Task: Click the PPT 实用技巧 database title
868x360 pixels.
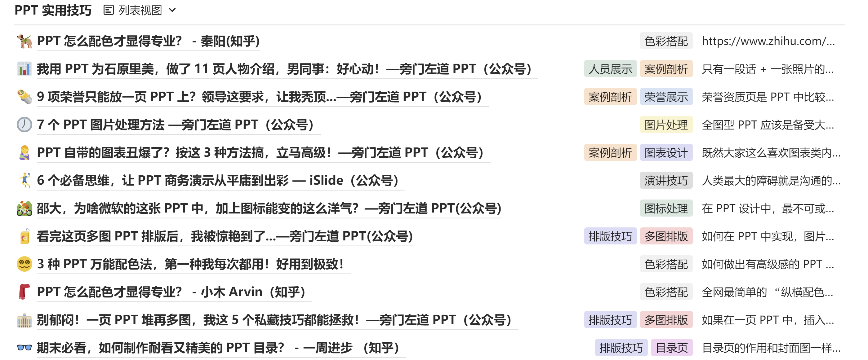Action: pyautogui.click(x=53, y=10)
